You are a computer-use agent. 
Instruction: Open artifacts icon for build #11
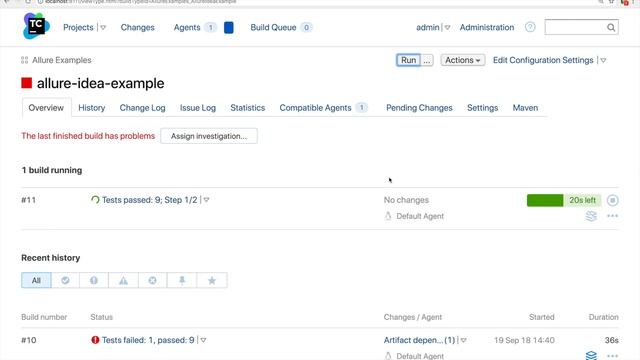pos(591,216)
